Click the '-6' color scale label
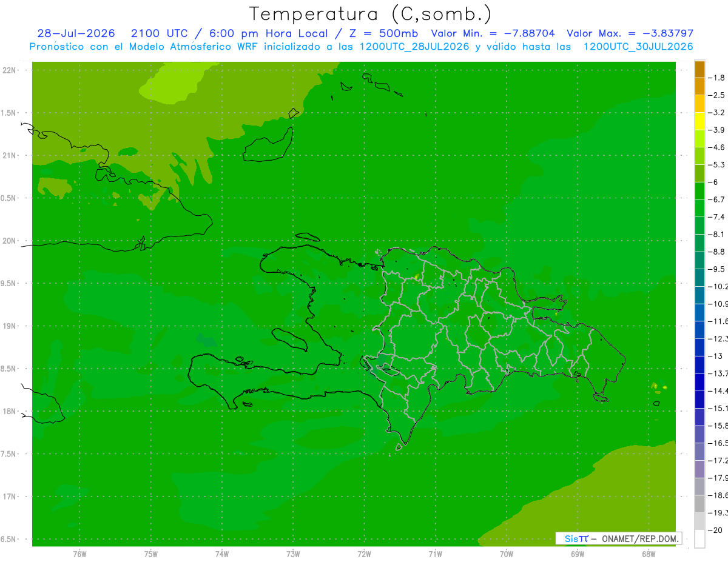 [714, 182]
